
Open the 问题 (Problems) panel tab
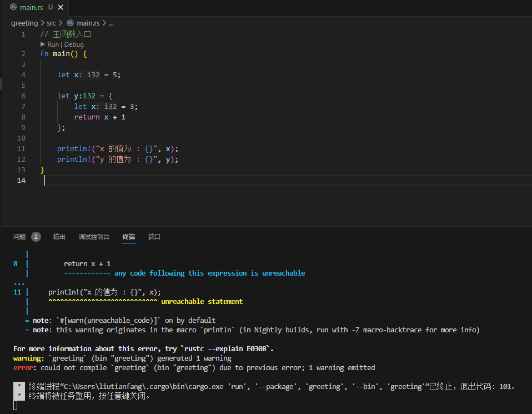pyautogui.click(x=19, y=237)
